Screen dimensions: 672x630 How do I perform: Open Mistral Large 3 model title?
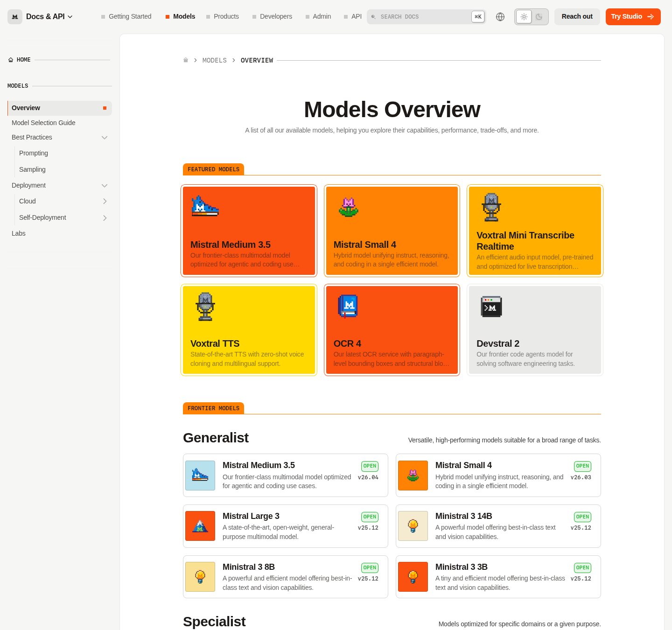pyautogui.click(x=251, y=516)
